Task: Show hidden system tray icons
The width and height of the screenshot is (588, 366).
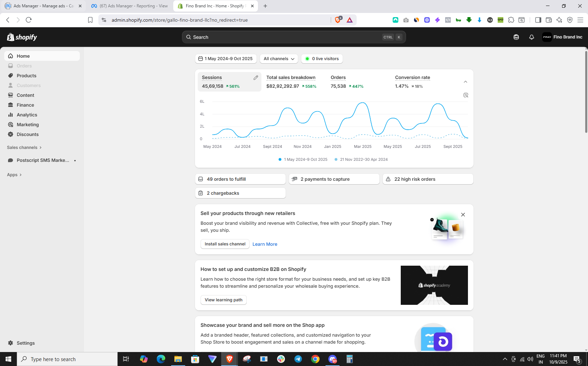Action: pyautogui.click(x=505, y=359)
